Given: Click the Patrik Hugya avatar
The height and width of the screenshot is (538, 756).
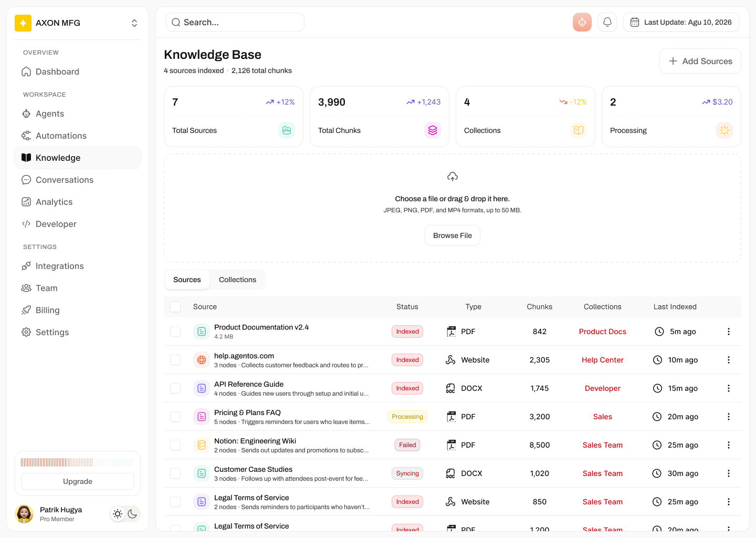Looking at the screenshot, I should (x=25, y=514).
